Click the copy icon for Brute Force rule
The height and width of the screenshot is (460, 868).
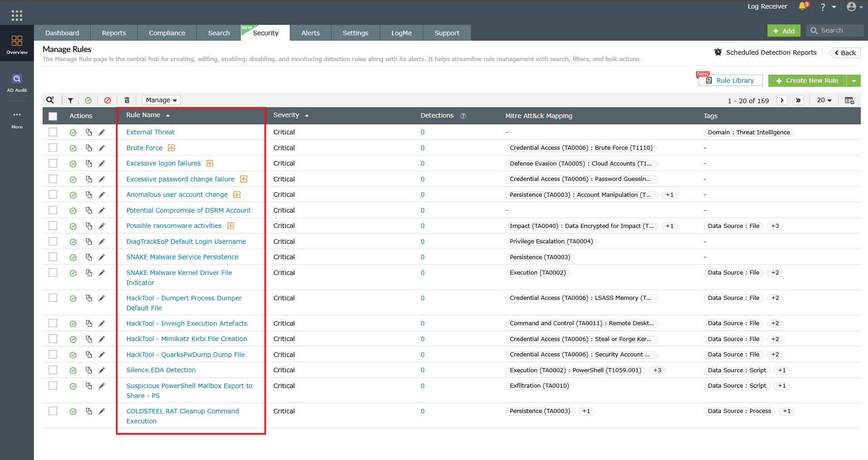tap(89, 147)
